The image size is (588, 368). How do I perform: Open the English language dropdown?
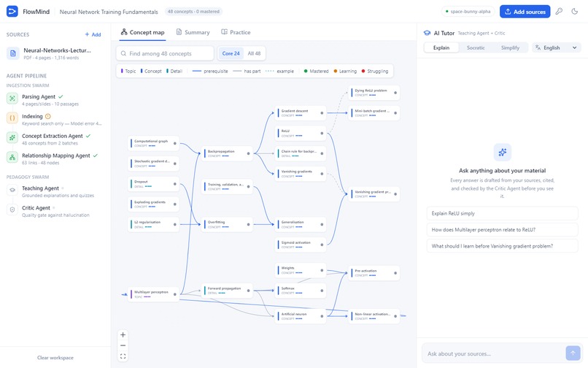click(556, 47)
